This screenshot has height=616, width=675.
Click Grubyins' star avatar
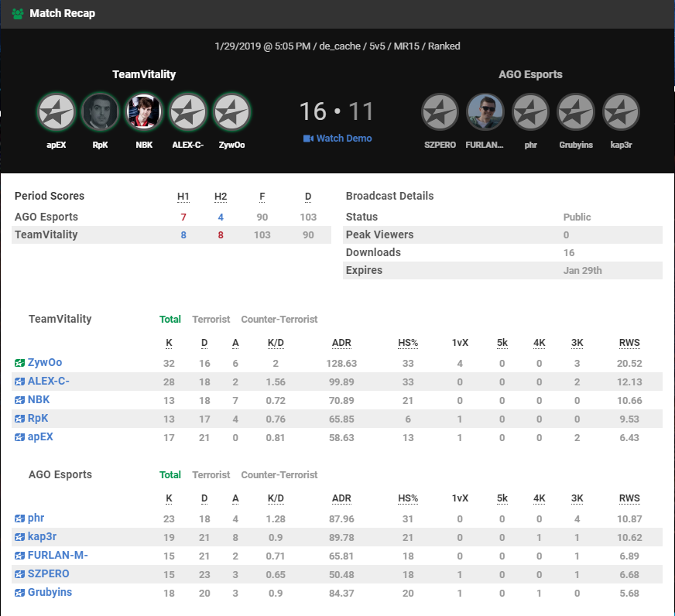click(576, 112)
